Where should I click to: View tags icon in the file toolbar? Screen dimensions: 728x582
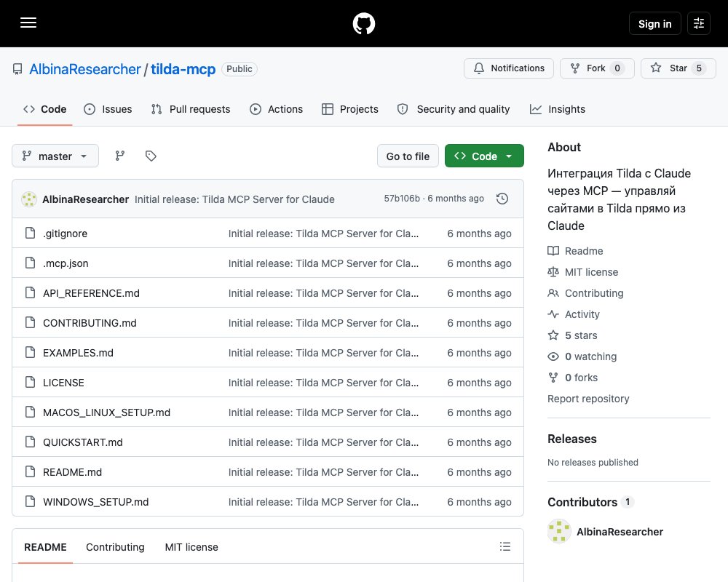coord(151,156)
